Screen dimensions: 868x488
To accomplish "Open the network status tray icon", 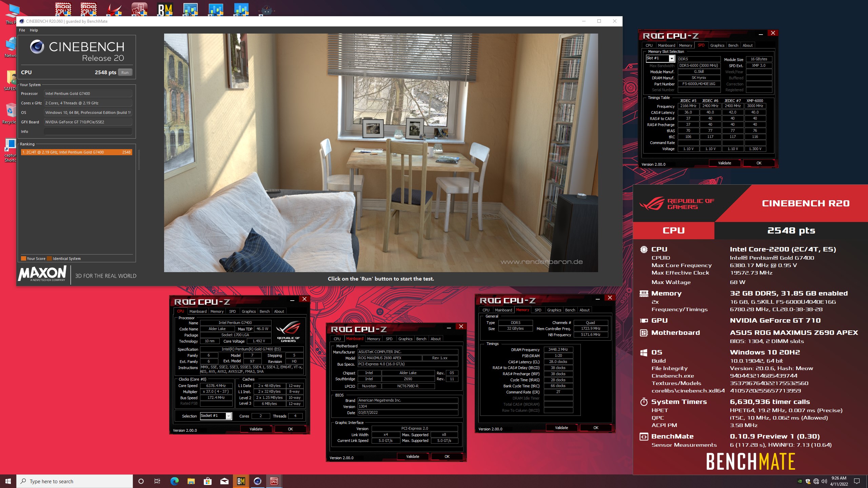I will click(816, 481).
